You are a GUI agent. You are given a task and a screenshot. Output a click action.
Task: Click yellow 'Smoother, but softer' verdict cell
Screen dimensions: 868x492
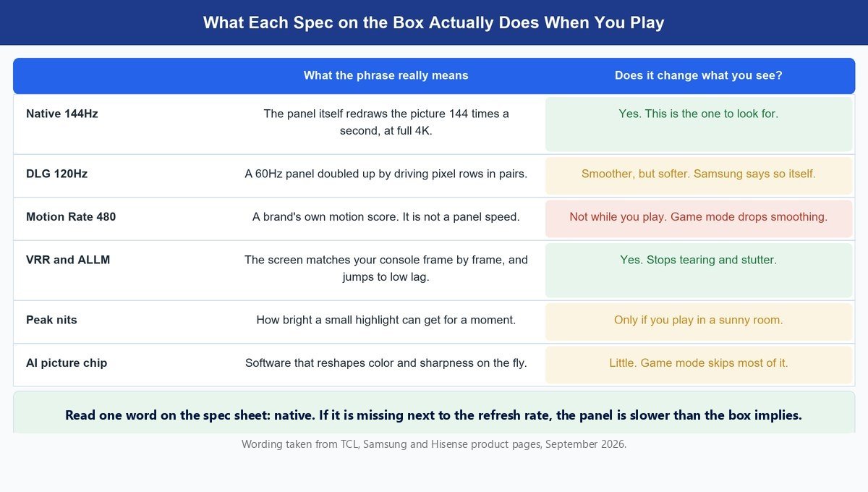point(699,176)
